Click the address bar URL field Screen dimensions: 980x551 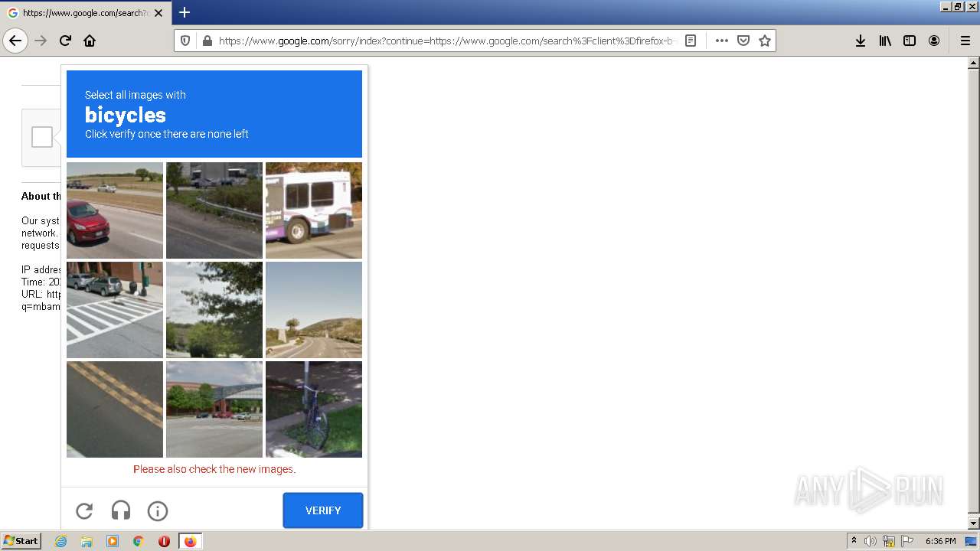[x=446, y=41]
